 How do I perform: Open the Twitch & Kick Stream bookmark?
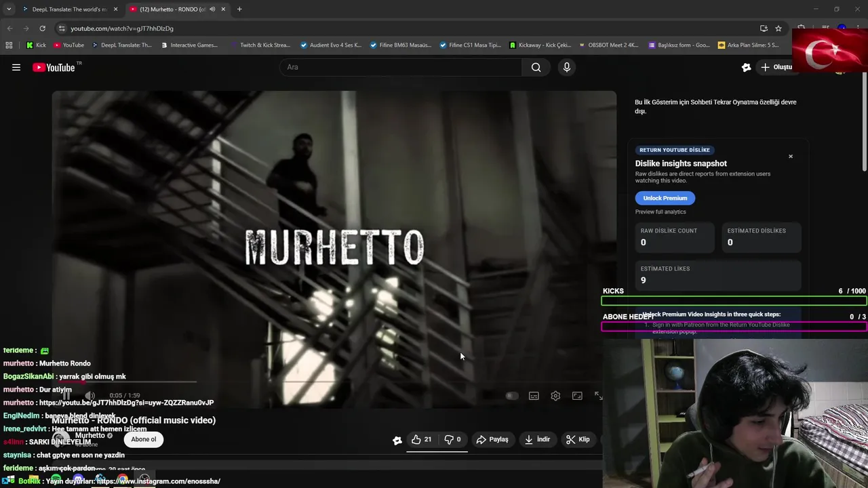click(260, 45)
